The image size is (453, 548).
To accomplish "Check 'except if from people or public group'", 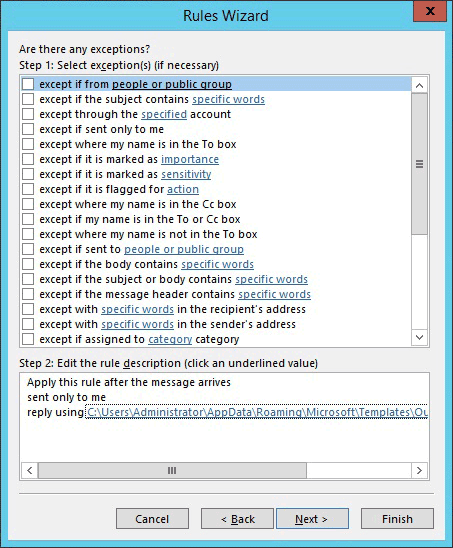I will coord(28,84).
